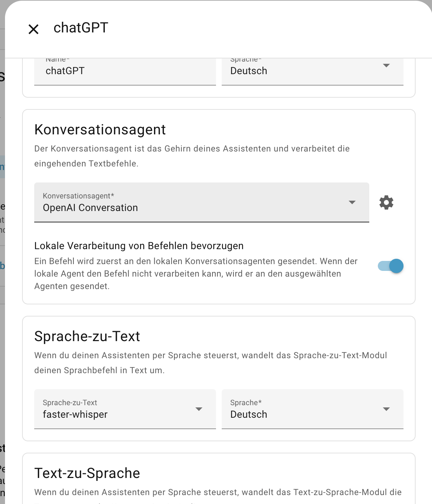Open the OpenAI Conversation agent selector
This screenshot has height=504, width=432.
click(192, 202)
